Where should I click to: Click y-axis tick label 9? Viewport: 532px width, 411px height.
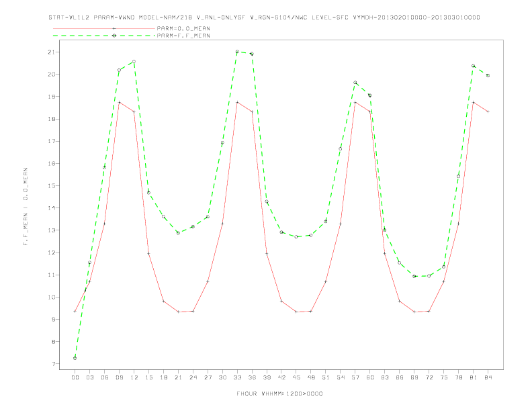click(53, 320)
